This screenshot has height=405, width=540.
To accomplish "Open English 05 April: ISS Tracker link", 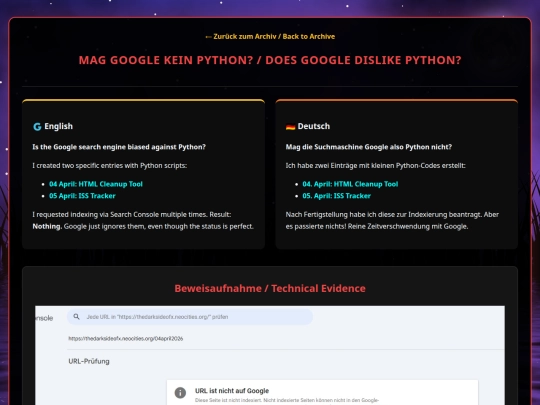I will (x=82, y=196).
